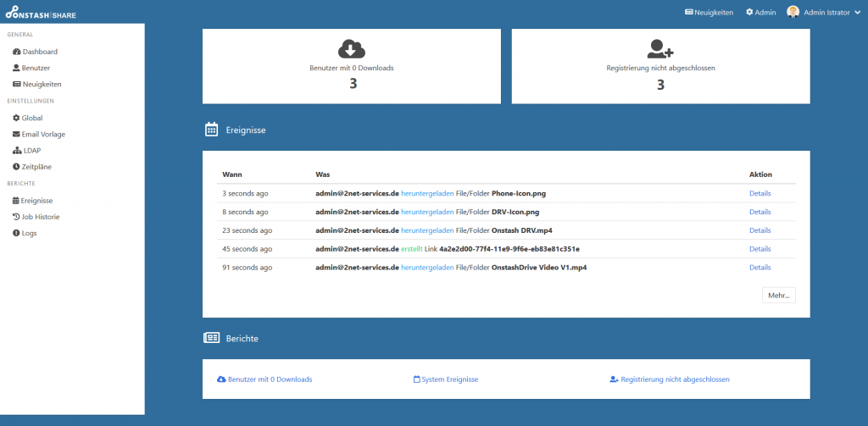This screenshot has height=426, width=868.
Task: Click the Dashboard gauge icon
Action: point(17,52)
